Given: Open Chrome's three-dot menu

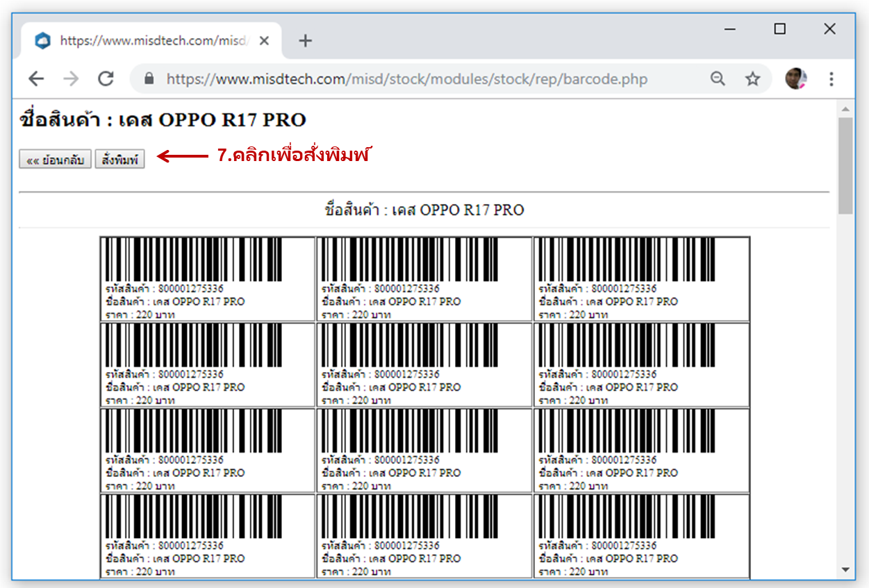Looking at the screenshot, I should tap(831, 79).
